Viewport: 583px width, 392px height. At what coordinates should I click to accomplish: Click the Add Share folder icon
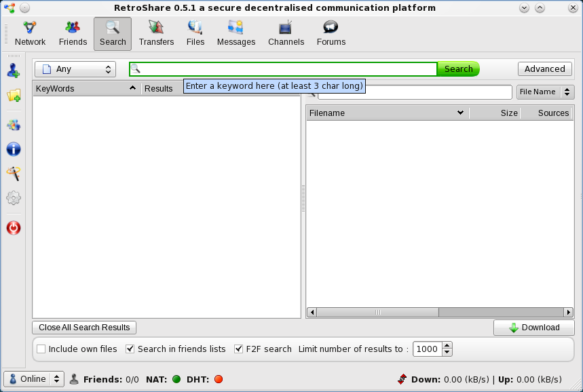14,96
